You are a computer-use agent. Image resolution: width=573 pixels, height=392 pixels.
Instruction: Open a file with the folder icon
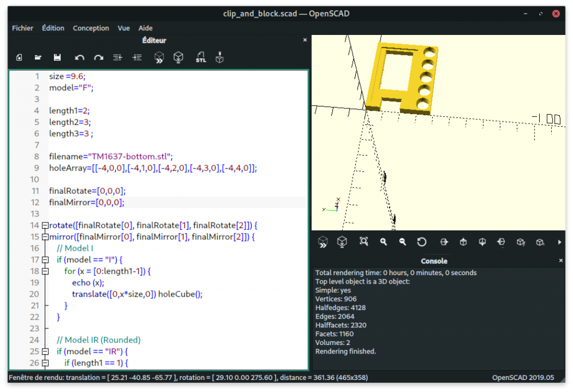(x=38, y=57)
